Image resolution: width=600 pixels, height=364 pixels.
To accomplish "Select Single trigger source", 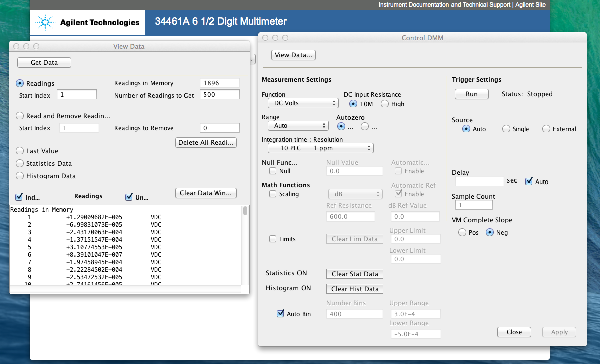I will tap(506, 129).
